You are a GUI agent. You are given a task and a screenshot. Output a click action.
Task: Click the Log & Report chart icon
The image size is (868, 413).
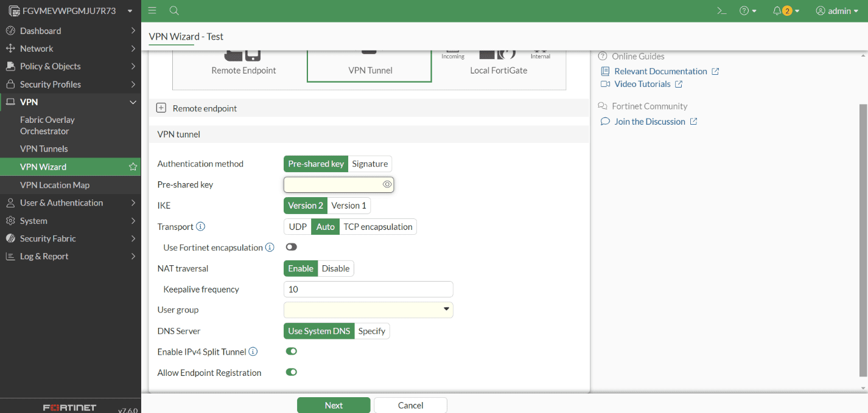click(10, 256)
